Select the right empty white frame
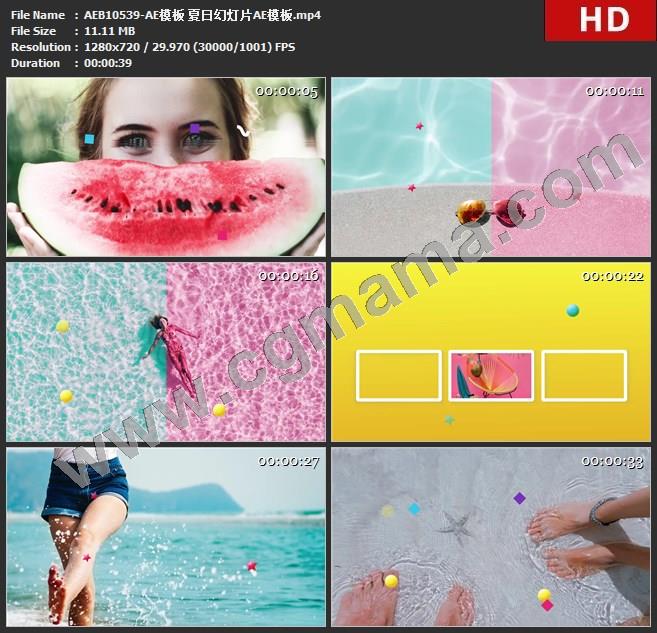The width and height of the screenshot is (657, 633). 583,375
